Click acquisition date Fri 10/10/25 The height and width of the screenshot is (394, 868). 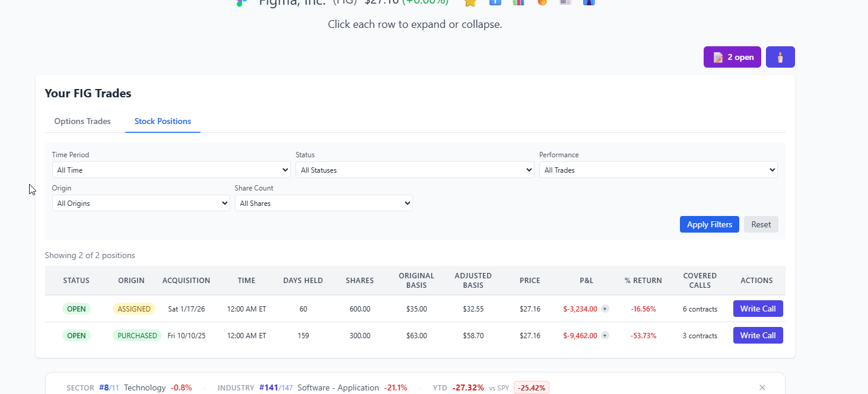click(x=186, y=336)
